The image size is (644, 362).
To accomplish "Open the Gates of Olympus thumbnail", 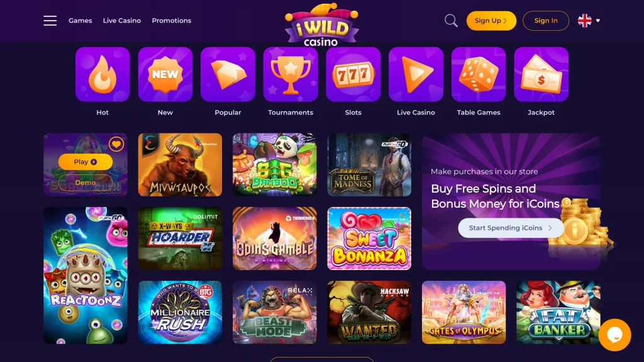I will tap(464, 312).
